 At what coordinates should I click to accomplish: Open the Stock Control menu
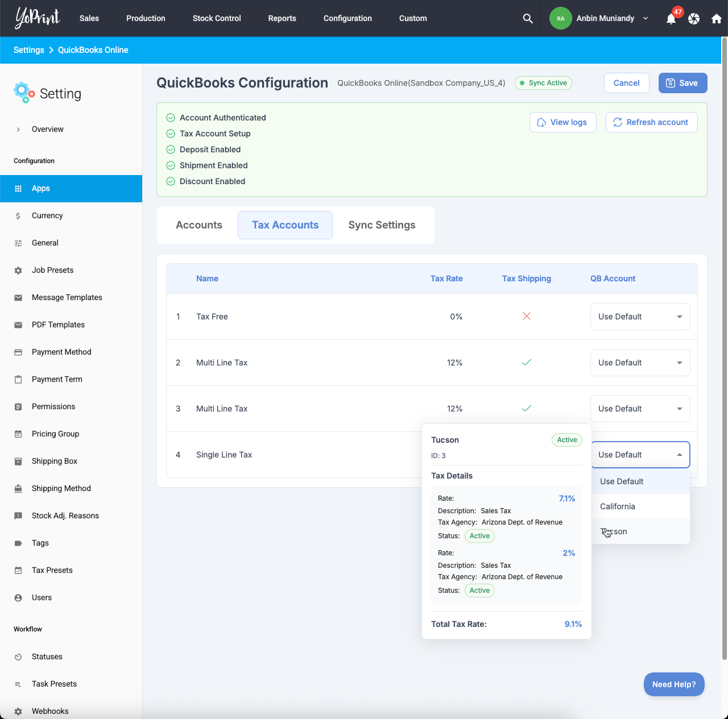pos(217,18)
